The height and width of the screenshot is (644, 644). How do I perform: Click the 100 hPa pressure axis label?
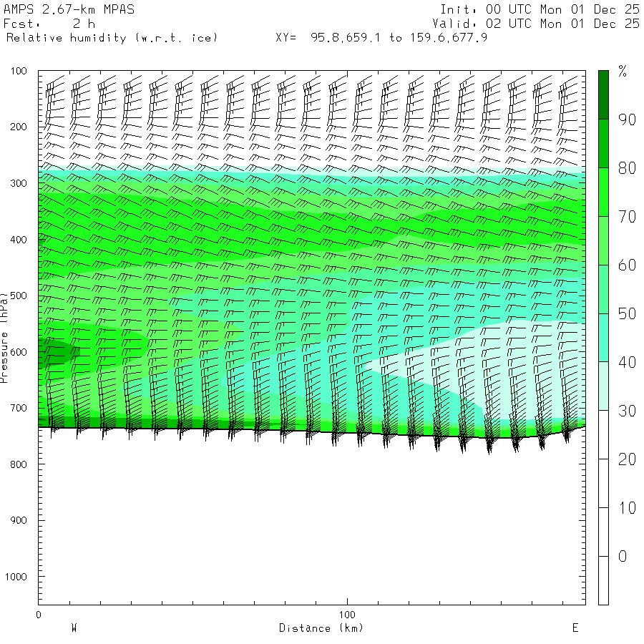(x=19, y=71)
